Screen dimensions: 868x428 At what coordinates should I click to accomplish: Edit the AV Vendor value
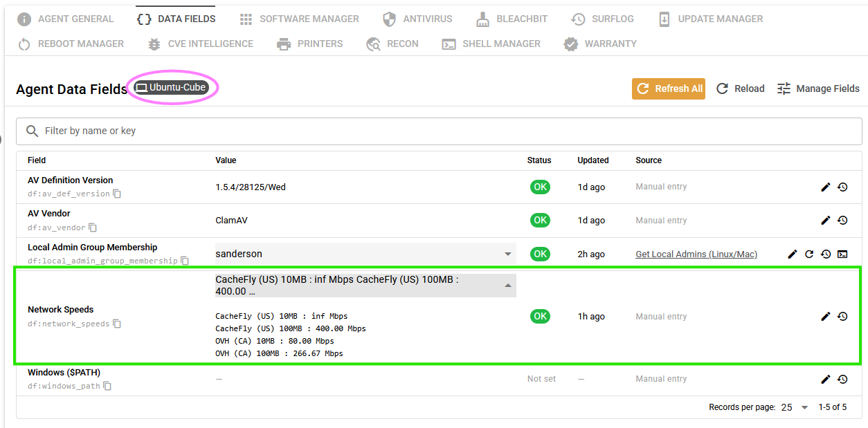(826, 221)
